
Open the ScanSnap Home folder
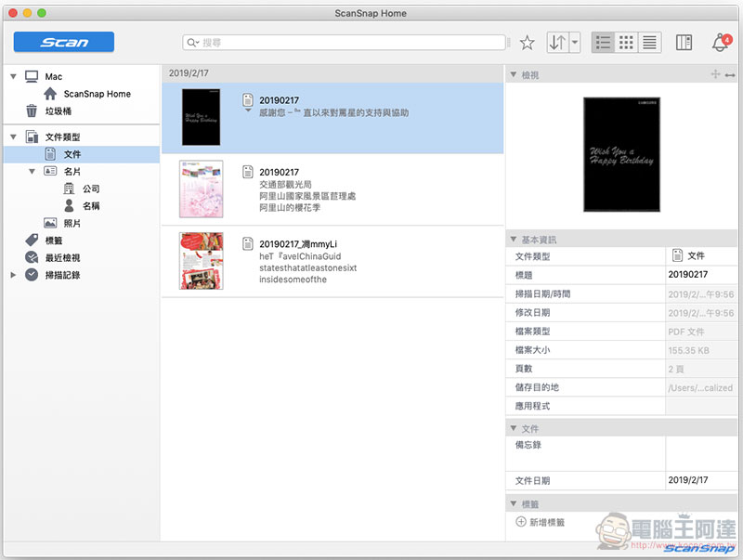pyautogui.click(x=98, y=94)
